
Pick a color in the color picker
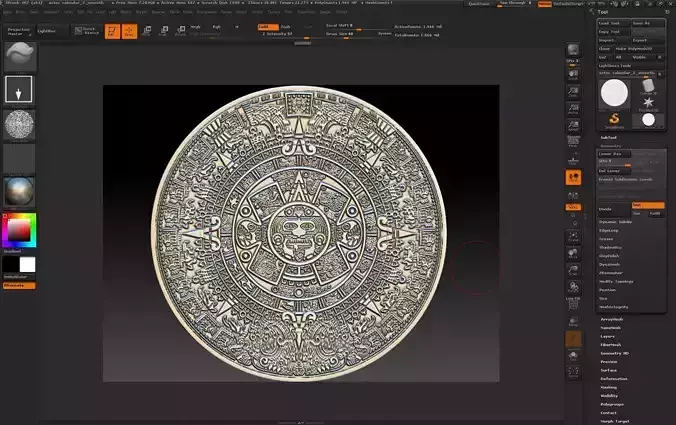[x=19, y=230]
